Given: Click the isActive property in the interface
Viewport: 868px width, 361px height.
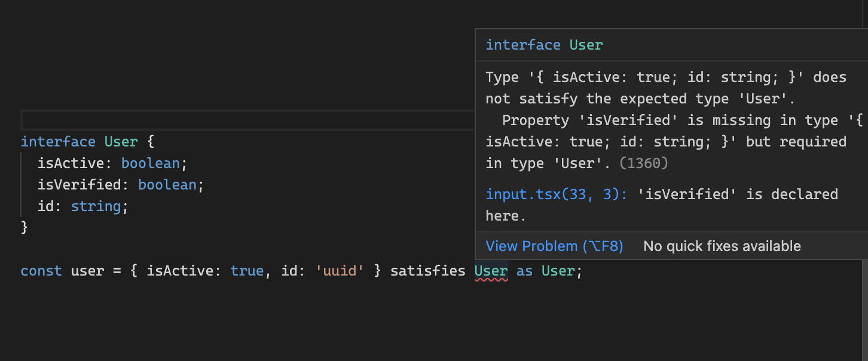Looking at the screenshot, I should pos(71,163).
